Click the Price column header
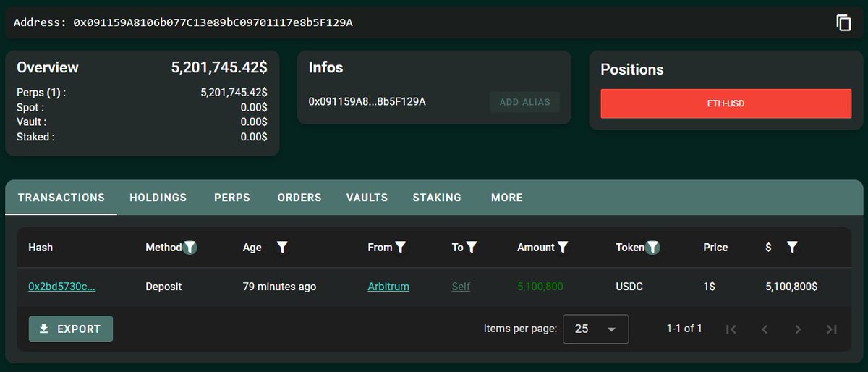The image size is (868, 372). click(x=715, y=248)
